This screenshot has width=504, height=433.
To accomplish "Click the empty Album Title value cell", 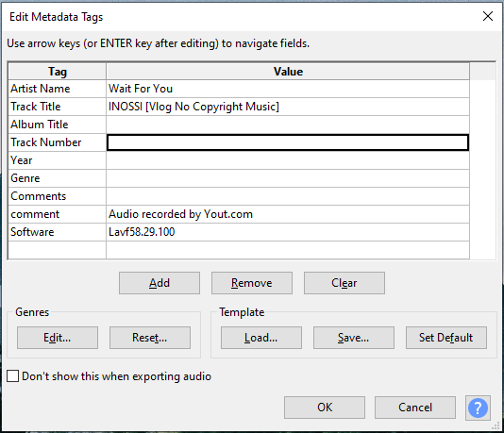I will click(288, 125).
